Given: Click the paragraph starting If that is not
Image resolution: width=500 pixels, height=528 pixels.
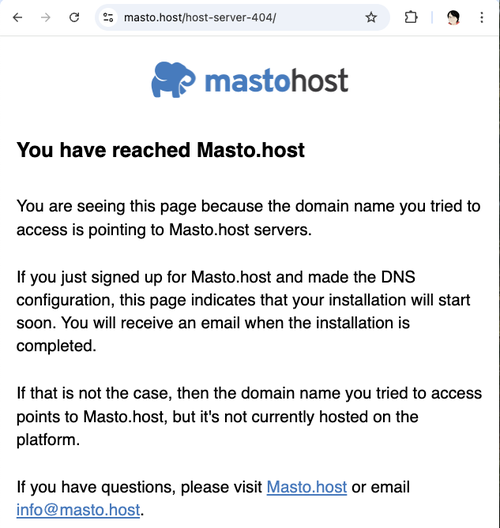Looking at the screenshot, I should click(x=249, y=417).
